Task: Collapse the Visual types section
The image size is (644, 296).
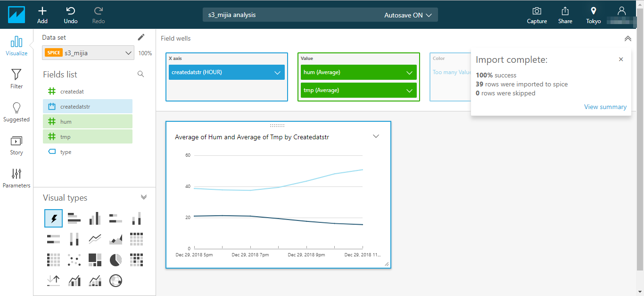Action: [144, 197]
